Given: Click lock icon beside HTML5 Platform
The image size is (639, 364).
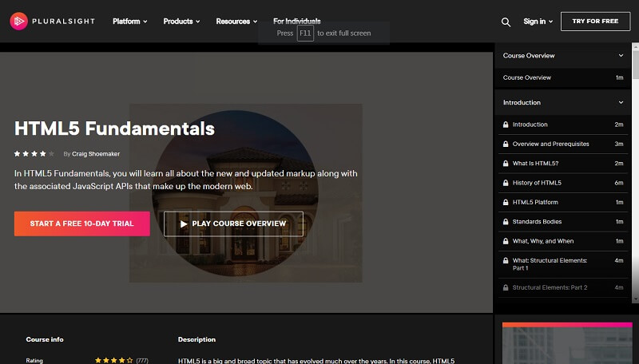Looking at the screenshot, I should click(506, 203).
